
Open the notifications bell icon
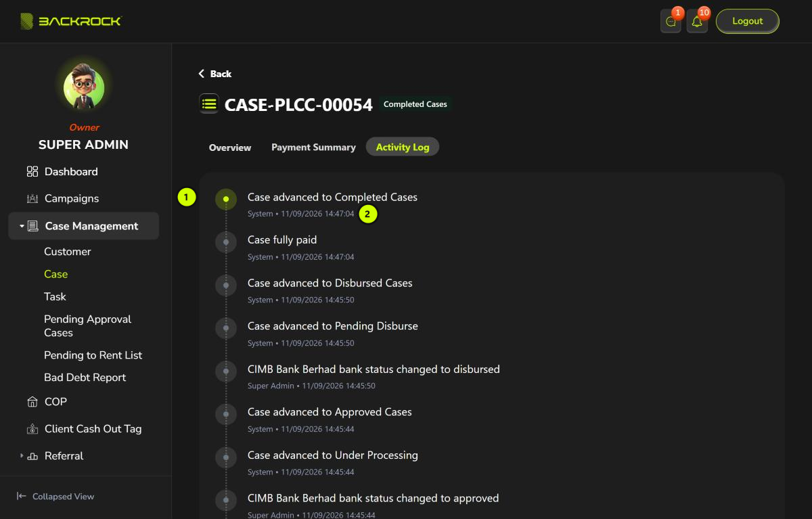click(697, 22)
